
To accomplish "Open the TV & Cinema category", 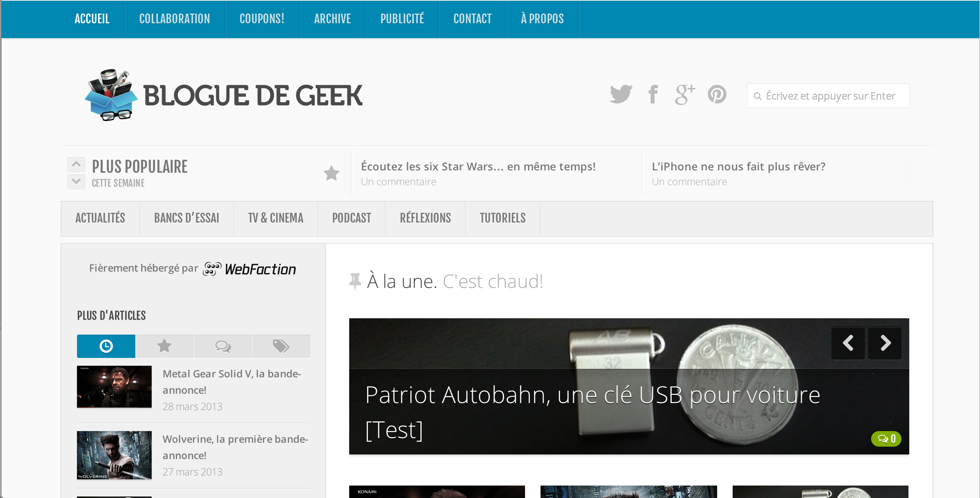I will 276,218.
